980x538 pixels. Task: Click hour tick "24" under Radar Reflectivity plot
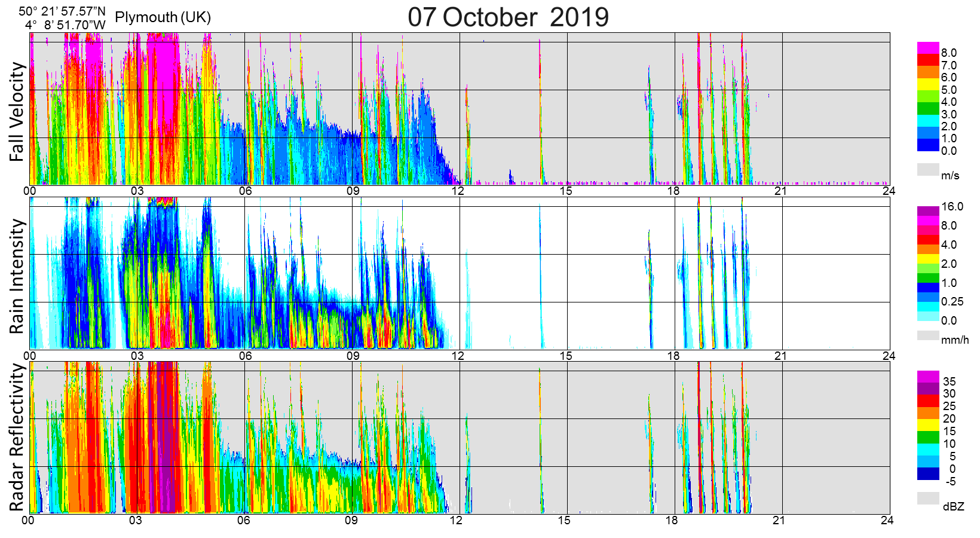(887, 520)
